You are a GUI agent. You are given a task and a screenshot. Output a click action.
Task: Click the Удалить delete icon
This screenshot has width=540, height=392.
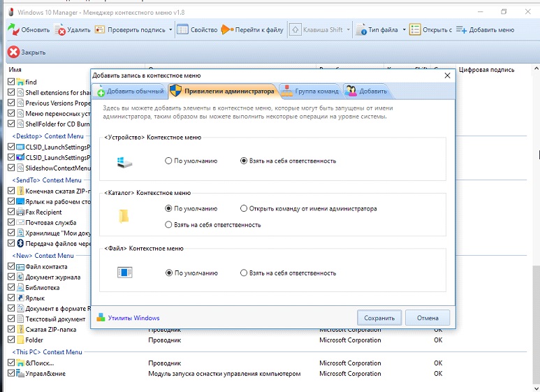60,30
